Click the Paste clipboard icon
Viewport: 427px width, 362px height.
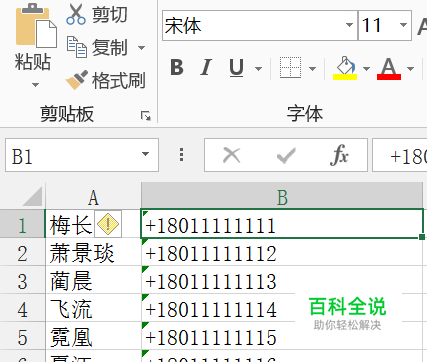[x=36, y=26]
